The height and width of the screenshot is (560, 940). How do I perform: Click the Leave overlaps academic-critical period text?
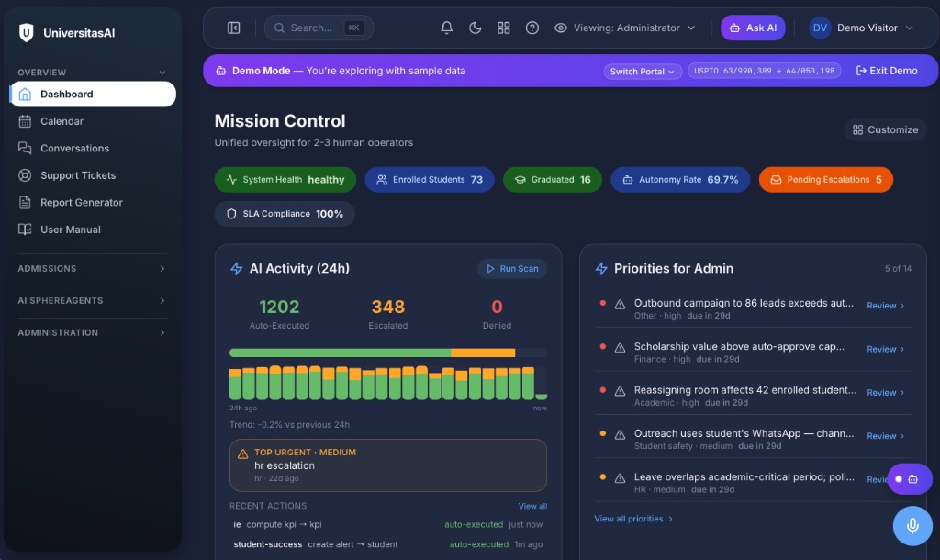click(744, 476)
